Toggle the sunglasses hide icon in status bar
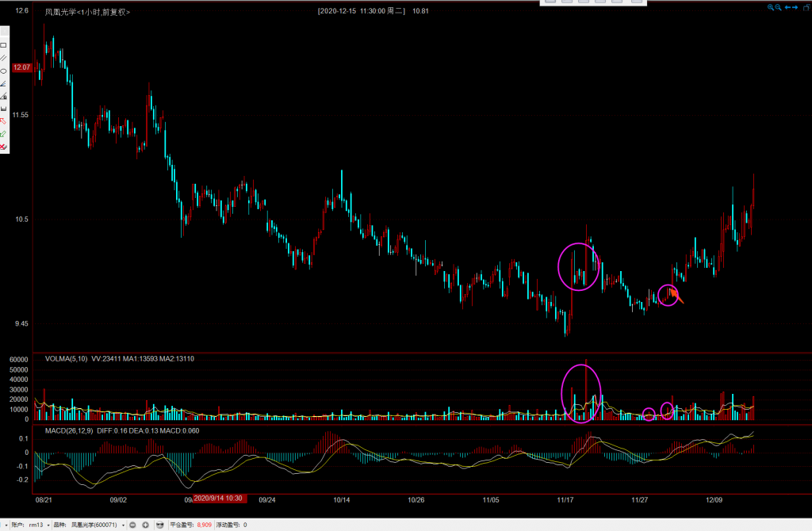 [160, 525]
